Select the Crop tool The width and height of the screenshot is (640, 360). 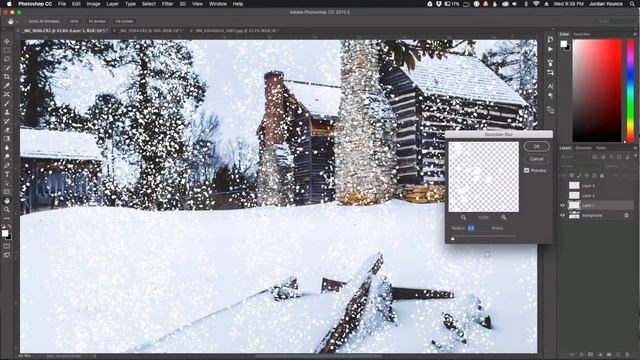pos(7,77)
